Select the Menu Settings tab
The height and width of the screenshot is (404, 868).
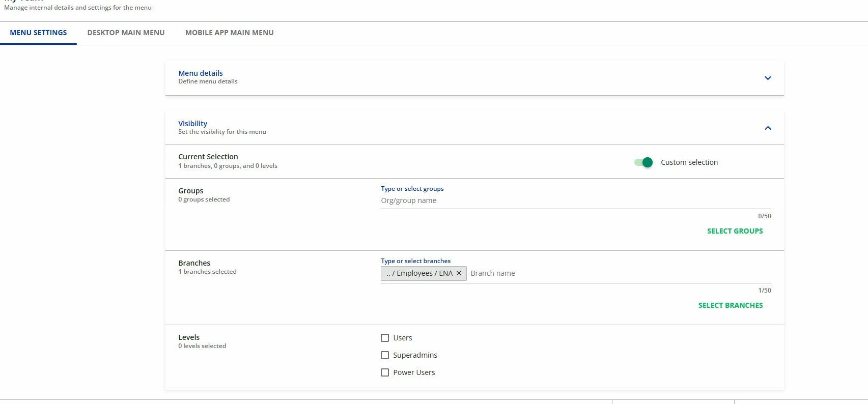(x=38, y=33)
